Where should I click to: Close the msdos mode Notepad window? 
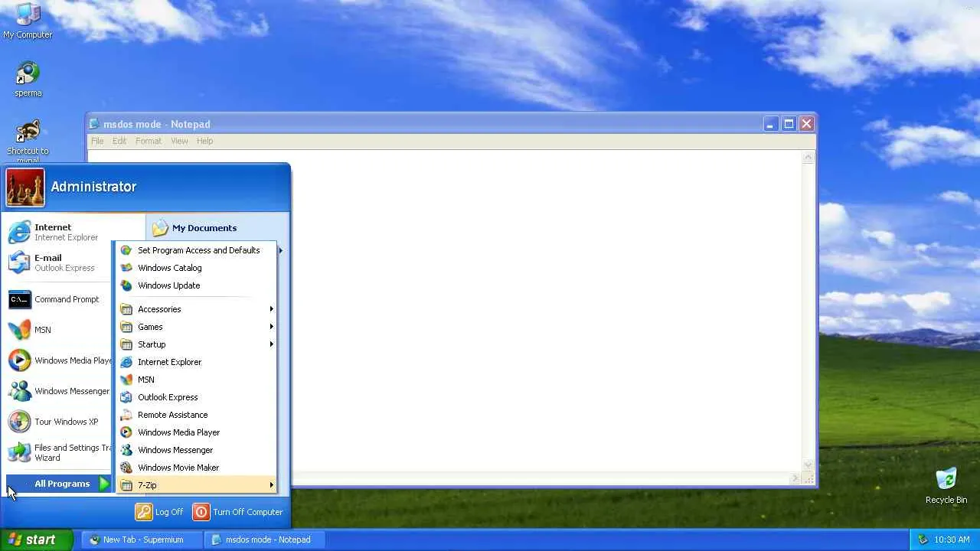[806, 124]
